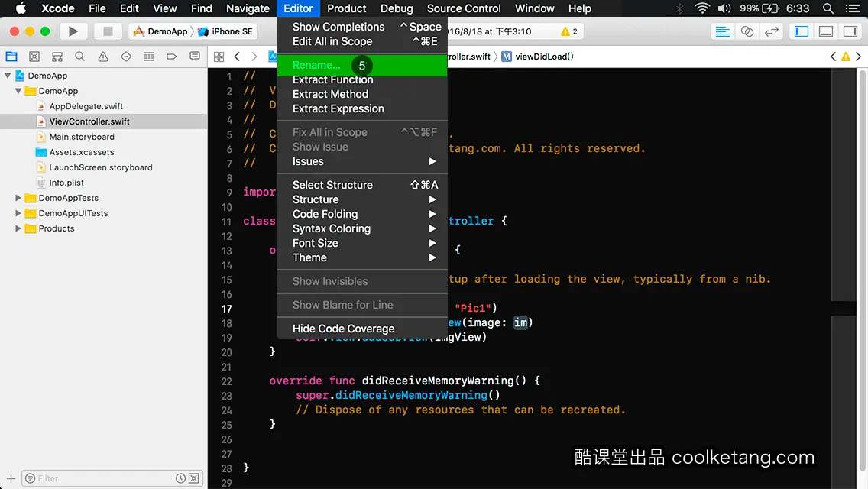Open the Breakpoint navigator

[x=172, y=57]
